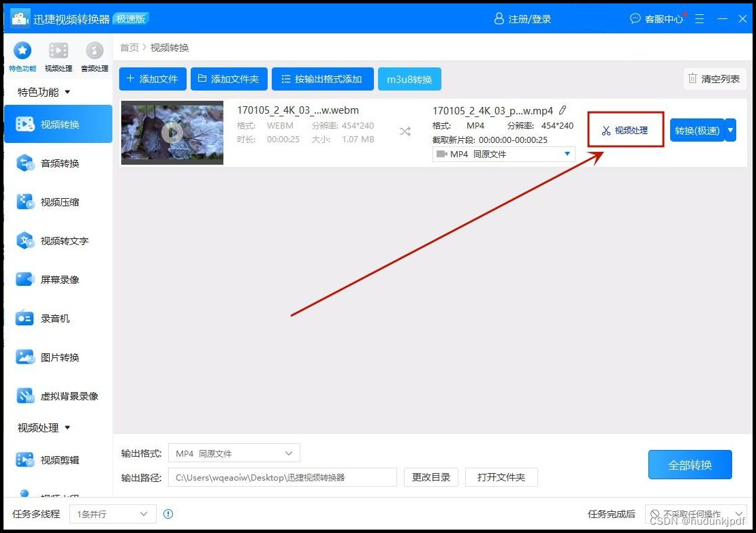Open the file's MP4 同原文件 format dropdown
The image size is (756, 533).
click(x=503, y=155)
